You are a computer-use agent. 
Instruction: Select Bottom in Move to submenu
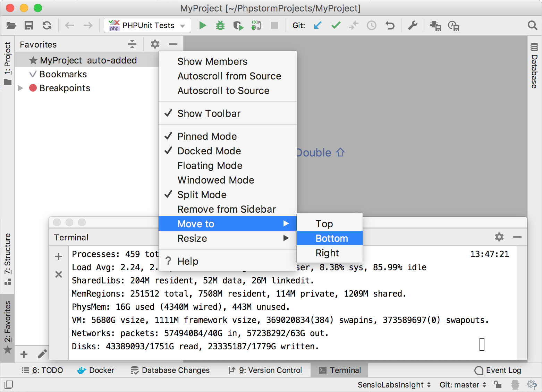coord(331,238)
